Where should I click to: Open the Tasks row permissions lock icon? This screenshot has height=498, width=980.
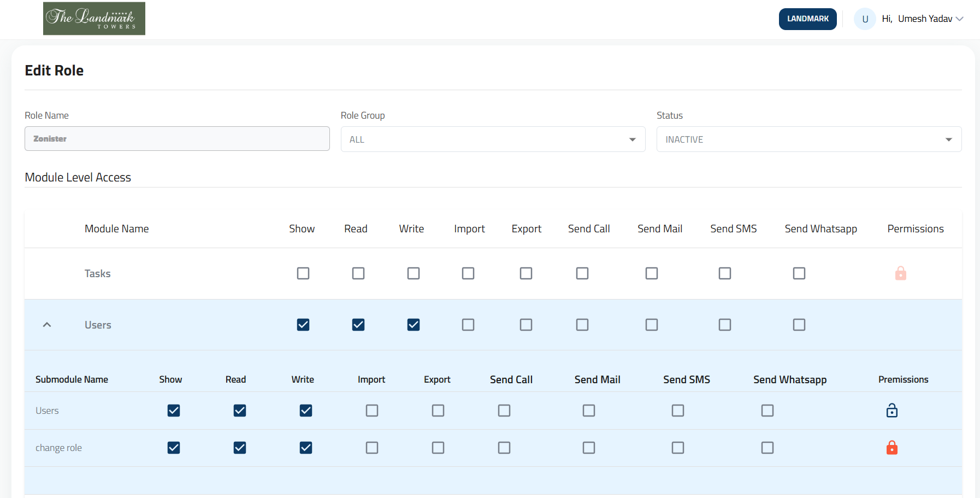(x=900, y=273)
